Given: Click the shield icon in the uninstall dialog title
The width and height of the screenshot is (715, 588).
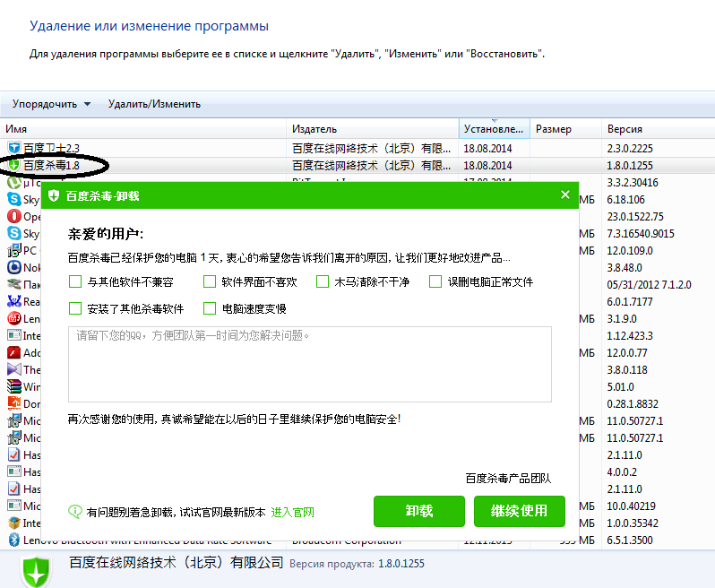Looking at the screenshot, I should (x=54, y=196).
